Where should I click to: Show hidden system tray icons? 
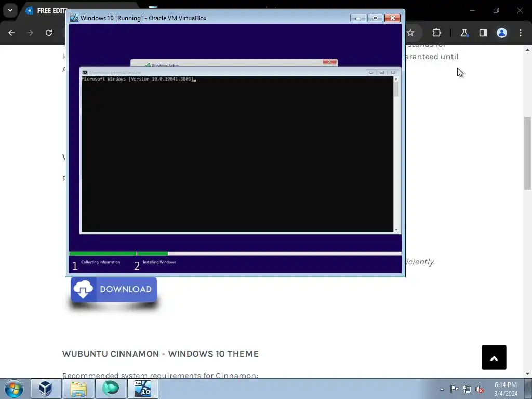pos(442,389)
